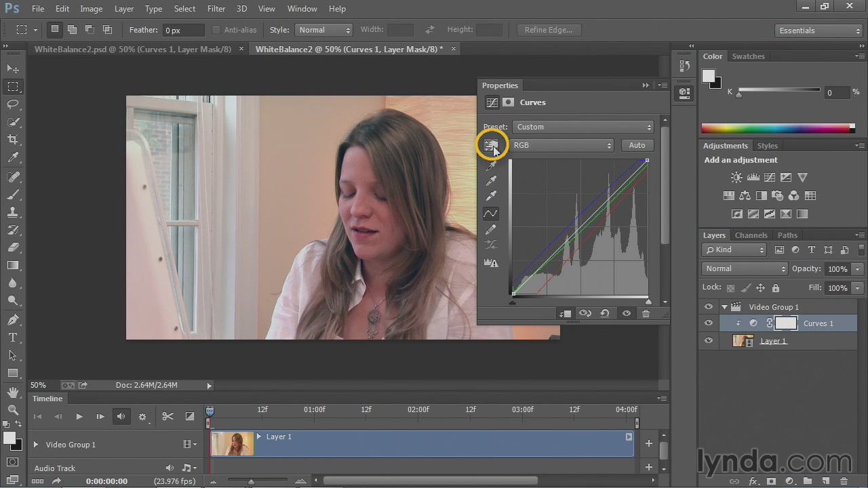The width and height of the screenshot is (868, 488).
Task: Select the Type tool
Action: tap(13, 338)
